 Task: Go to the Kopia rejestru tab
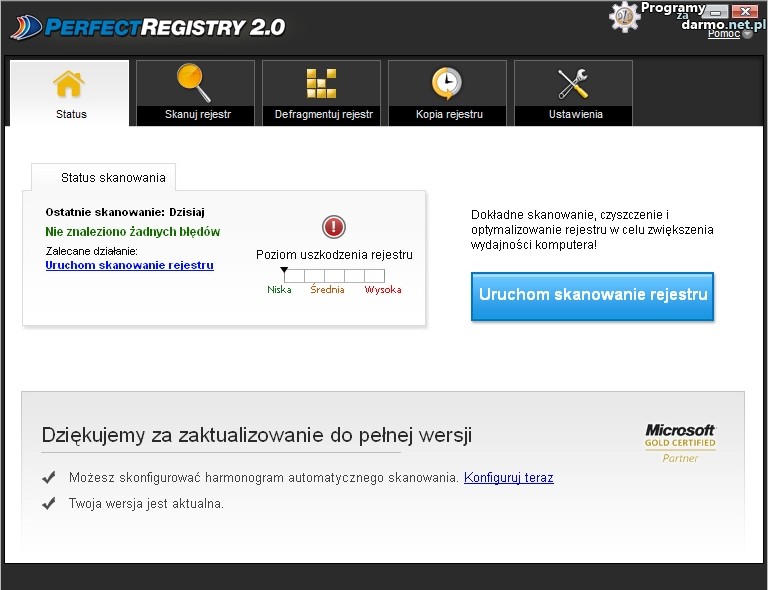point(449,114)
